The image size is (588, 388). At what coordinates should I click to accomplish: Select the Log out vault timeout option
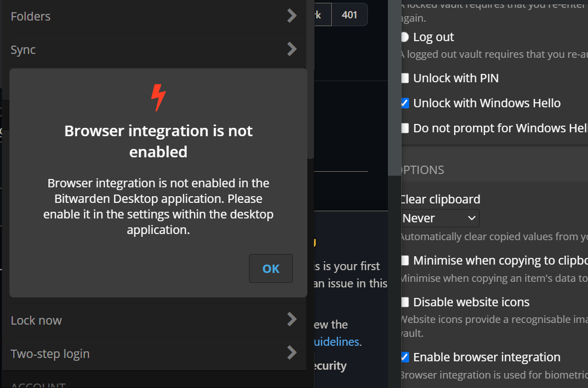(405, 37)
